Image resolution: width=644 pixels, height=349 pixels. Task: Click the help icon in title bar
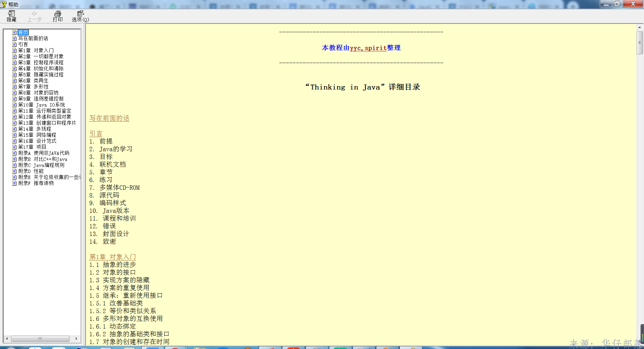click(4, 4)
